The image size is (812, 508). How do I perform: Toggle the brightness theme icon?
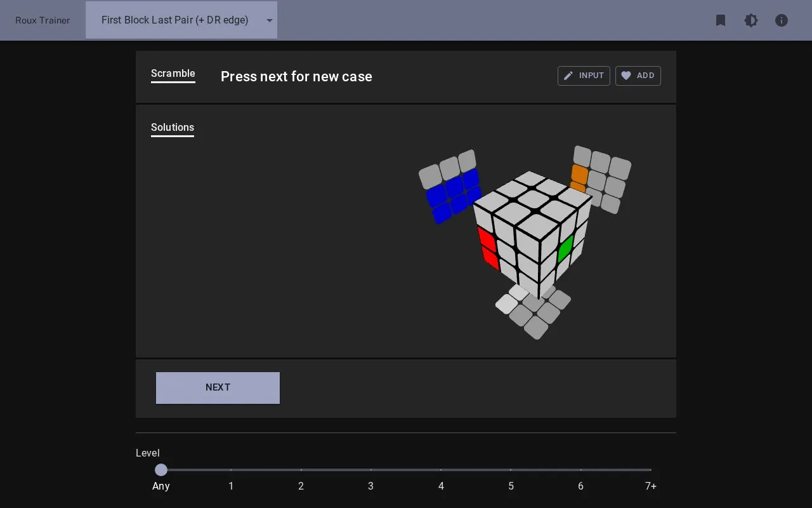coord(751,20)
